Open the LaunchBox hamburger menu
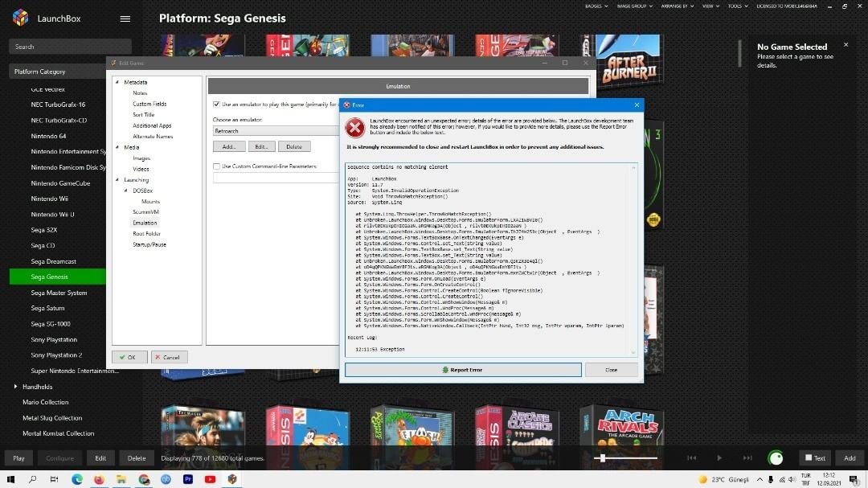 [125, 18]
